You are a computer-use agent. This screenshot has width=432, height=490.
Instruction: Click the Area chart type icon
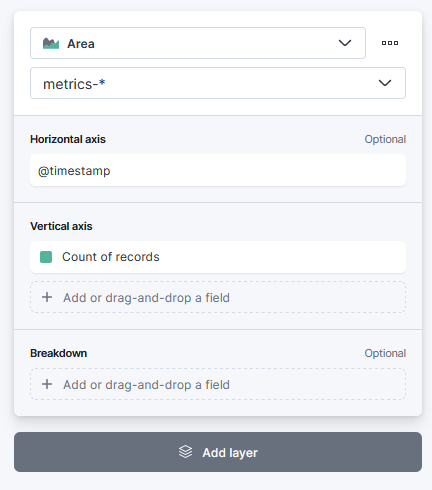tap(51, 43)
